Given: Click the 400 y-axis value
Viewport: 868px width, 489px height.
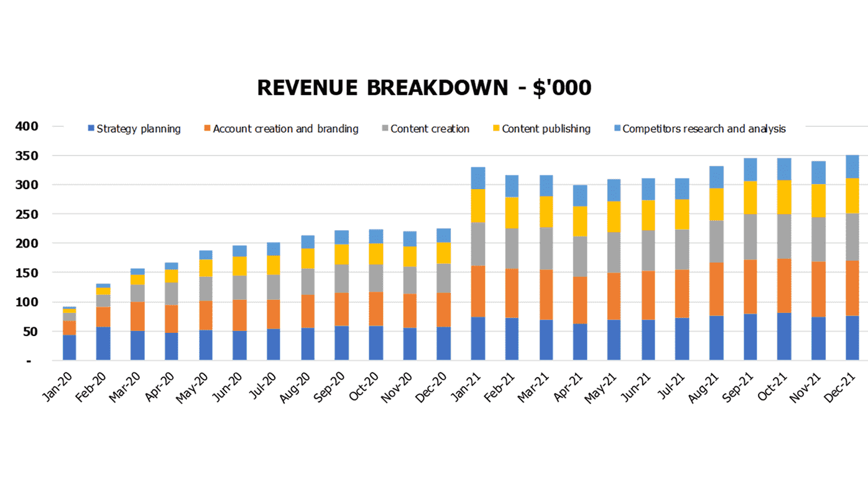Looking at the screenshot, I should pos(27,126).
